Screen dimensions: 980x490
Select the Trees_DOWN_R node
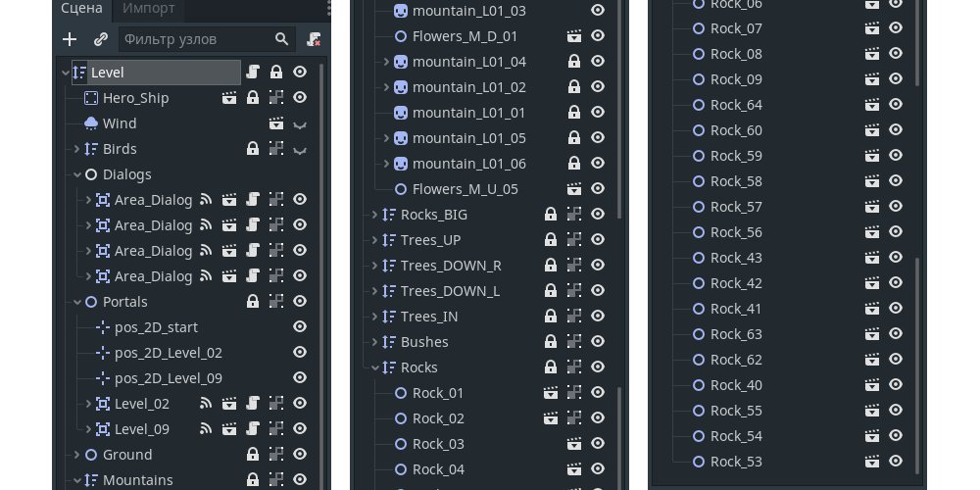[x=451, y=265]
